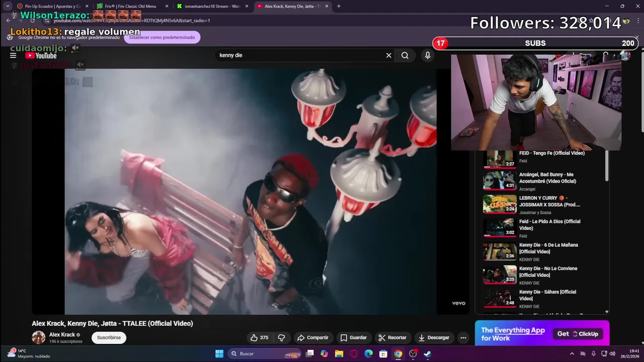Screen dimensions: 644x362
Task: Open the Windows Start menu
Action: coord(219,354)
